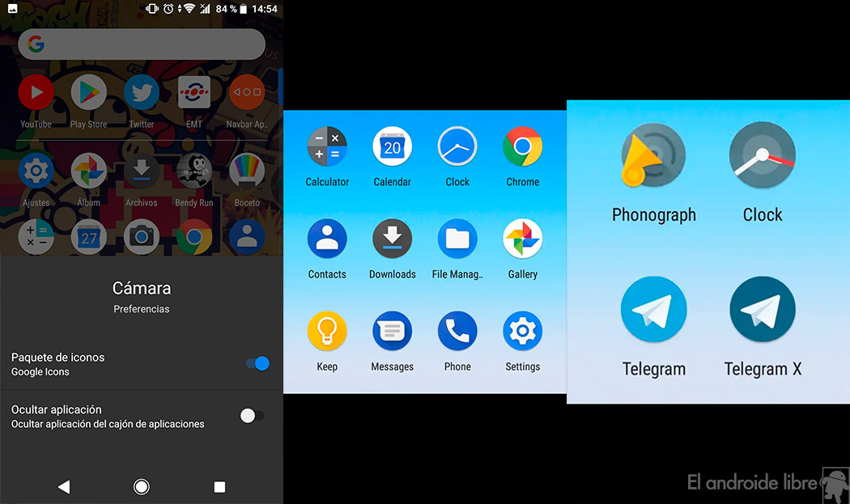Open the Archivos files app
This screenshot has width=850, height=504.
(142, 172)
